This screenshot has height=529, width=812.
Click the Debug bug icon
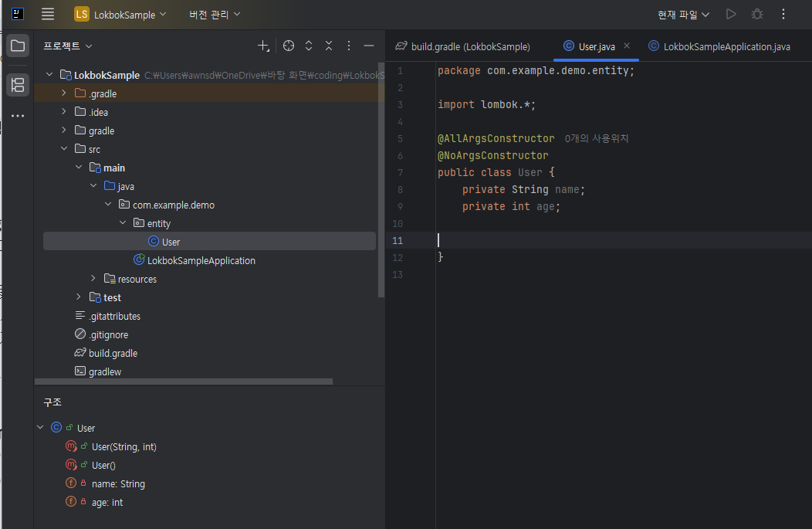(757, 14)
